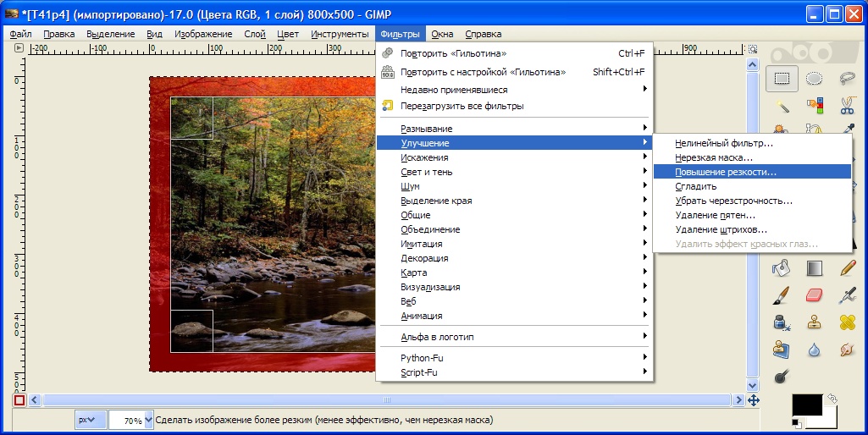868x435 pixels.
Task: Click the black foreground color swatch
Action: pyautogui.click(x=807, y=404)
